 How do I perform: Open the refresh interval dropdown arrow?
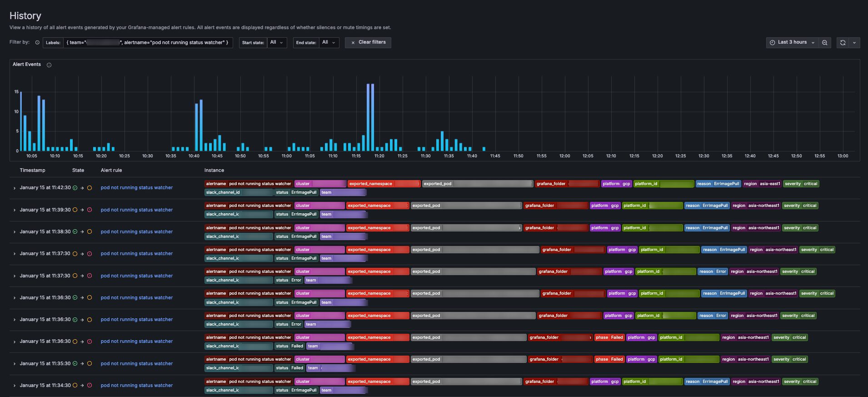click(x=854, y=42)
